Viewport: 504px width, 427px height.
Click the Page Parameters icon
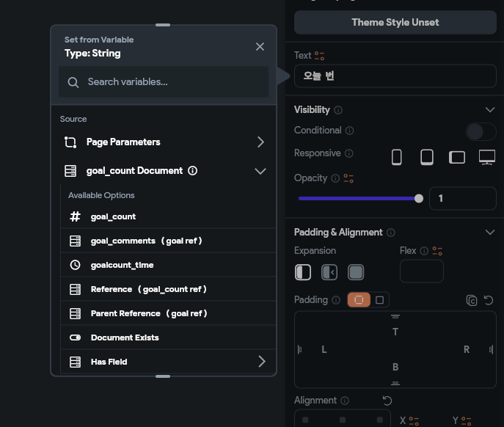(x=70, y=142)
